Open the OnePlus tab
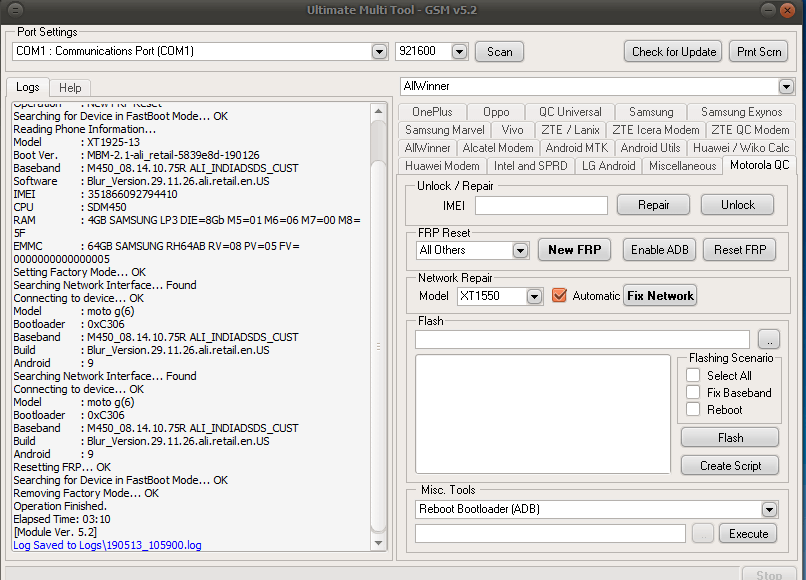806x580 pixels. 432,112
